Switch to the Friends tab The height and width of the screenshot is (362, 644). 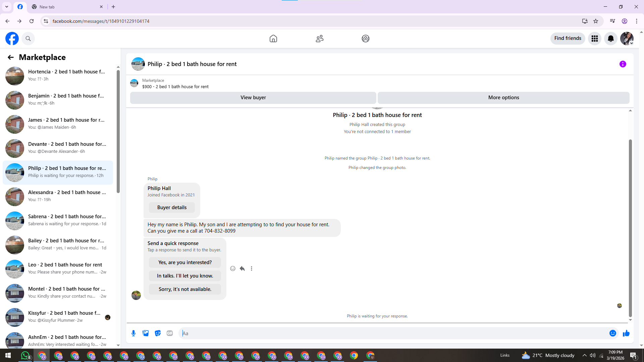point(319,39)
